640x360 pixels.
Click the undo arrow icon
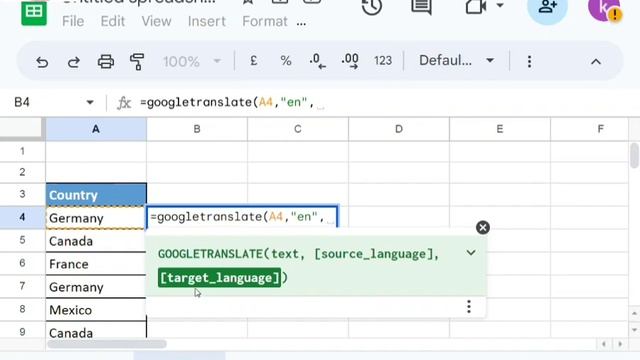click(42, 62)
